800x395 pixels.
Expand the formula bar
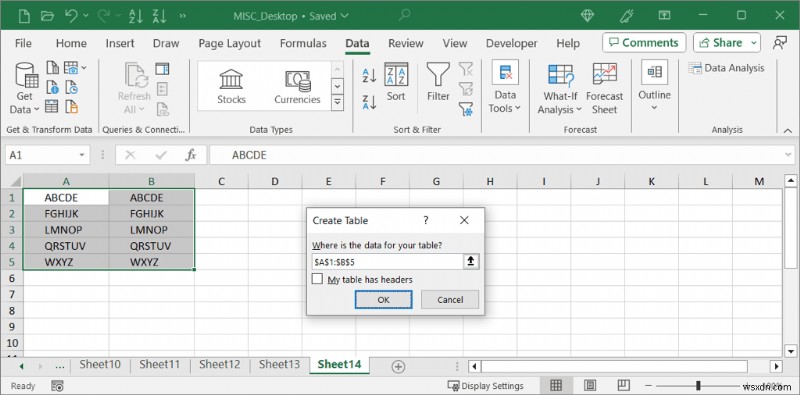(x=789, y=155)
